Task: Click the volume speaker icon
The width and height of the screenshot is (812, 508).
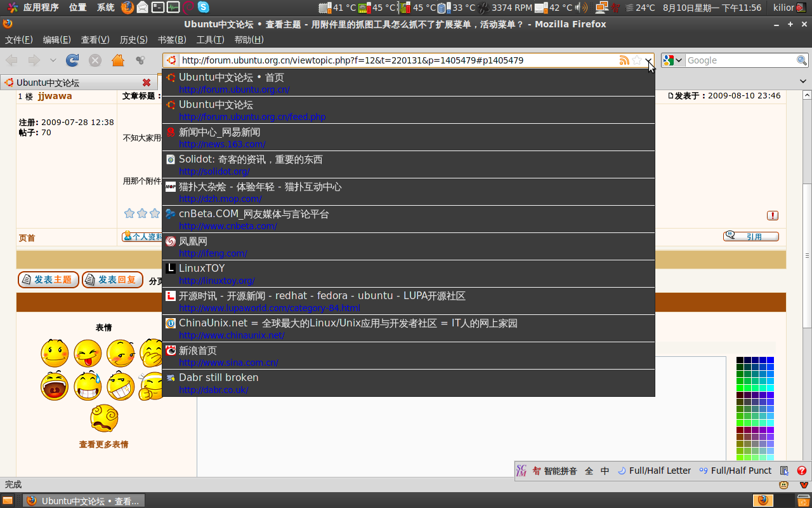Action: click(x=581, y=8)
